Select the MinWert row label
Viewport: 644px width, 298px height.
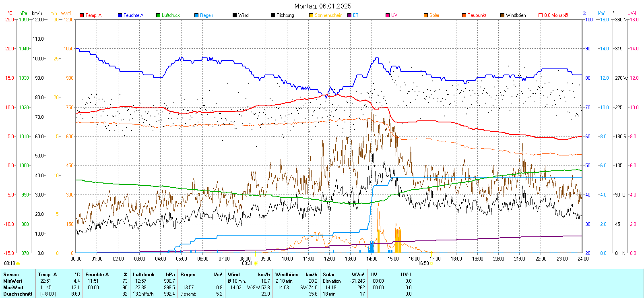pyautogui.click(x=13, y=281)
